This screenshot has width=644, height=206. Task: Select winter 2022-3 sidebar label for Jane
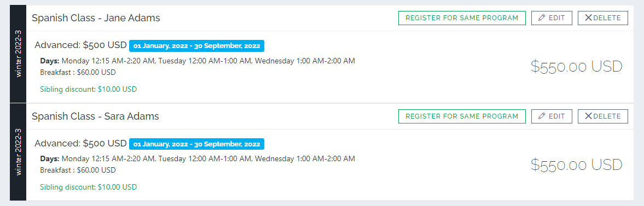click(18, 54)
